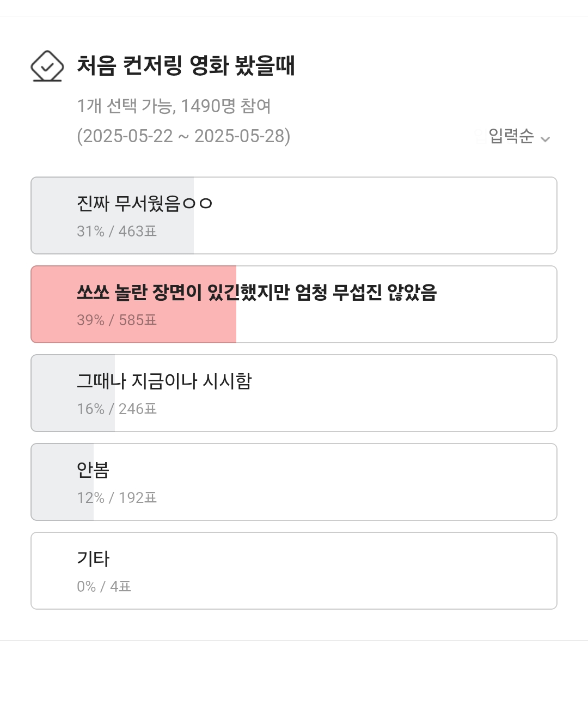Click the gray result bar behind 안봄
588x723 pixels.
(53, 482)
